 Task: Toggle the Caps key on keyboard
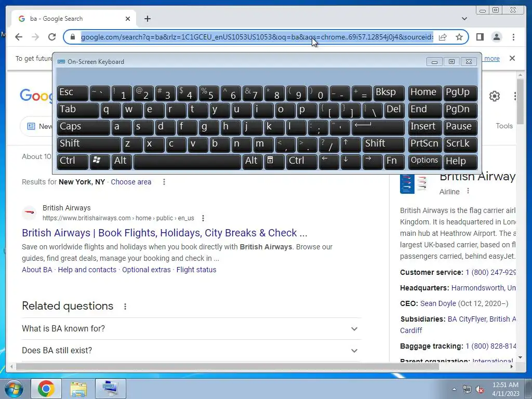(84, 128)
